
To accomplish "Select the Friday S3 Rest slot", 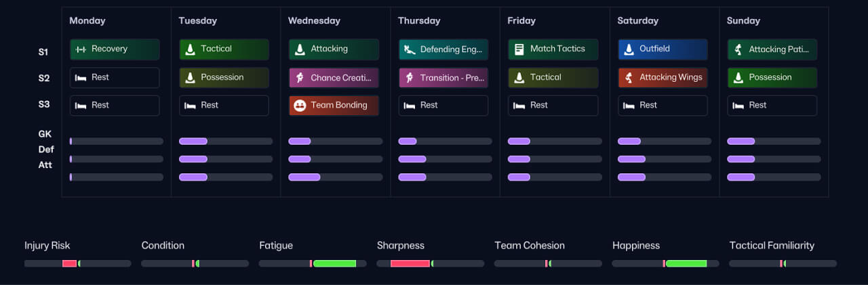I will click(x=553, y=106).
